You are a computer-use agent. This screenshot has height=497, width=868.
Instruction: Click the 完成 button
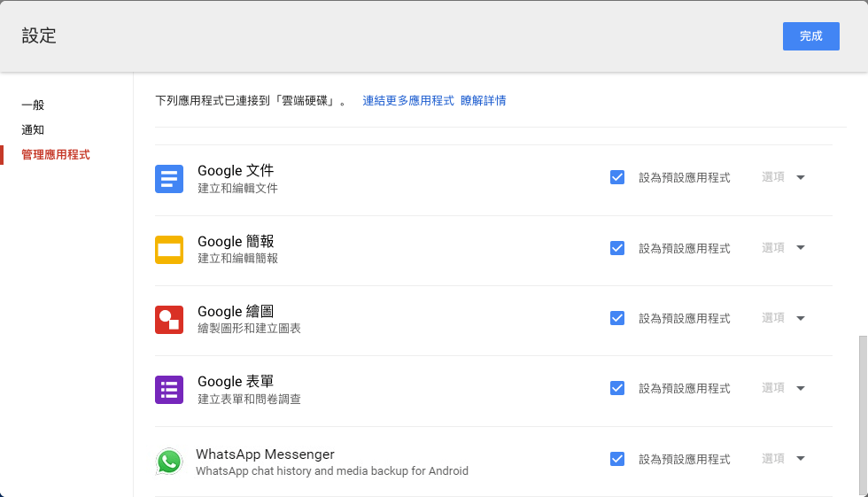point(811,36)
